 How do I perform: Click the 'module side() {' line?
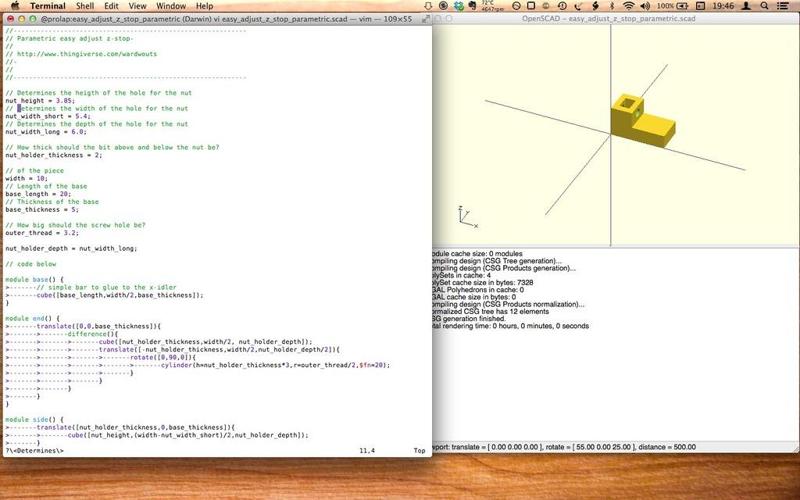34,419
